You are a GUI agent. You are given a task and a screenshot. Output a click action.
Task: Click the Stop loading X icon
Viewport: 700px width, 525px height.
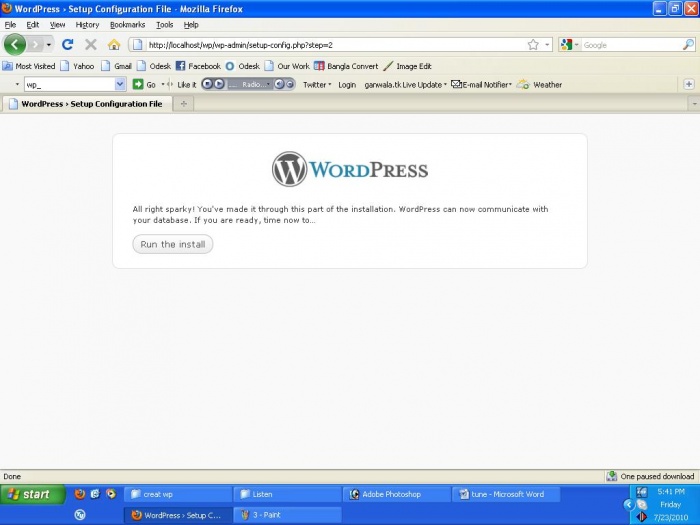[x=91, y=44]
